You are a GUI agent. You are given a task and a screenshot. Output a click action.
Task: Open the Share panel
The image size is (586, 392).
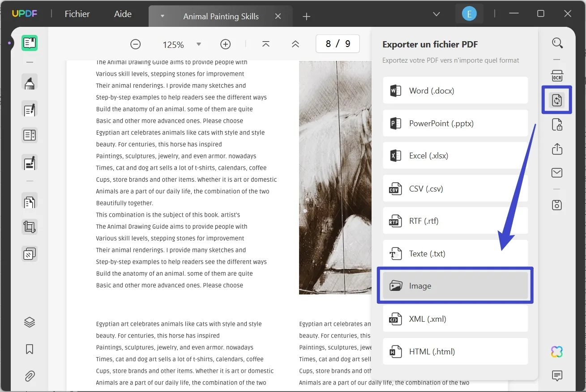(557, 148)
